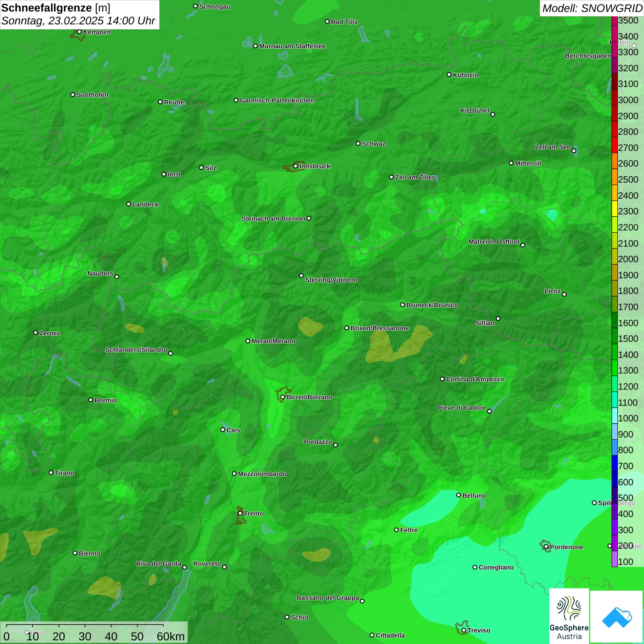Click the Sterzing/Vipiteno label
644x644 pixels.
click(331, 280)
